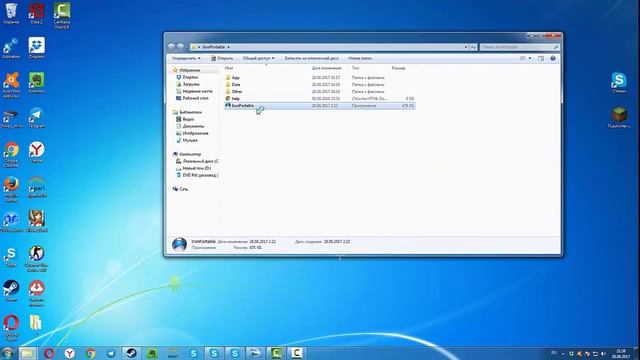Sort by the Тип column header
Screen dimensions: 640x360
(x=356, y=68)
